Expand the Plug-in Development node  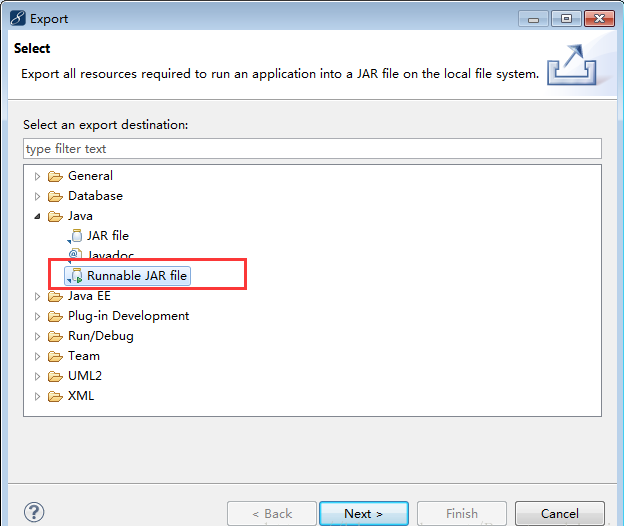coord(37,316)
